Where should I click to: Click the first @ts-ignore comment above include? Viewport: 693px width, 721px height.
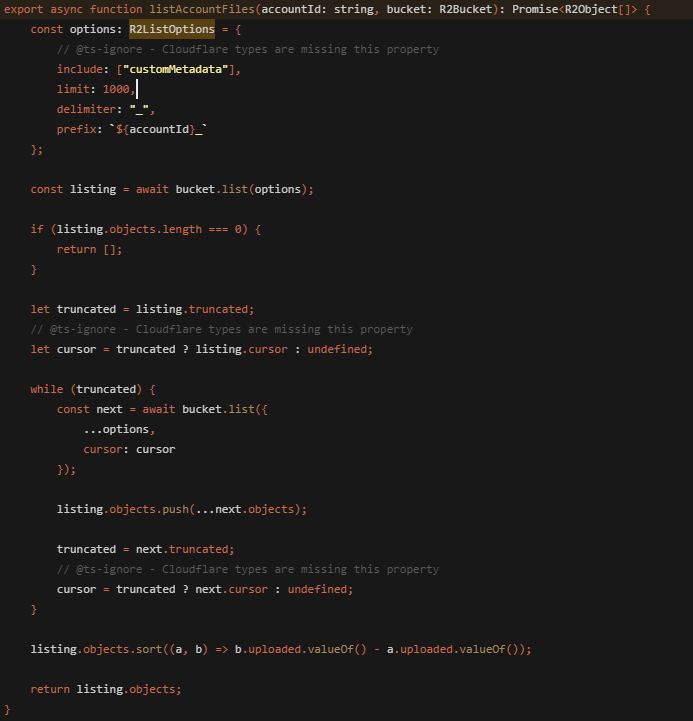pyautogui.click(x=247, y=49)
